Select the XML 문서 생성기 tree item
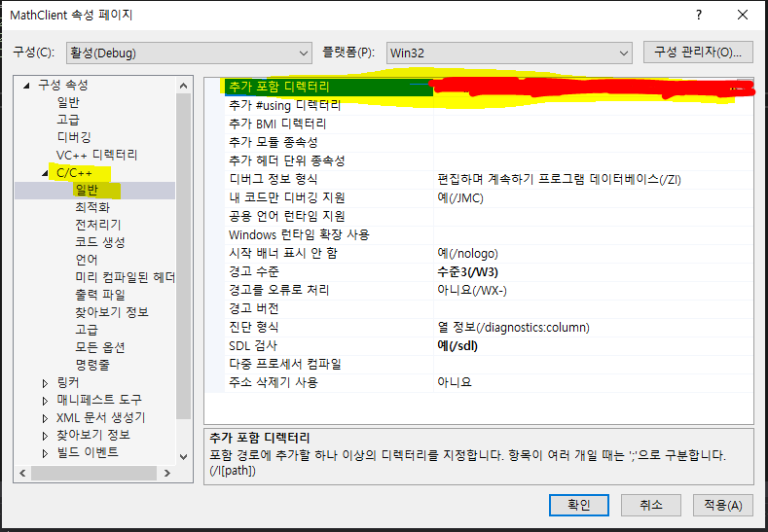 [101, 418]
